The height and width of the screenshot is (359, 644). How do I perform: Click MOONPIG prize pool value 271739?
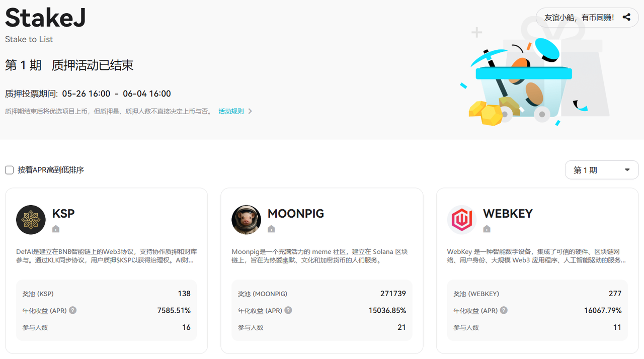pyautogui.click(x=393, y=294)
